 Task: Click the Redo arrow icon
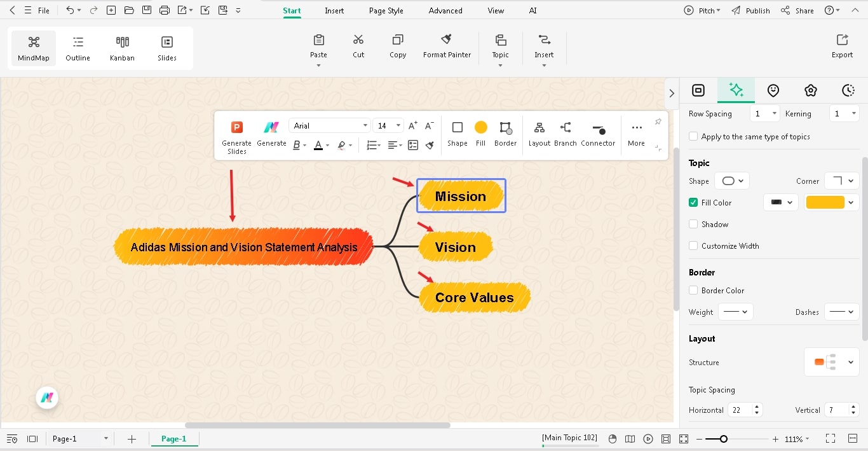[93, 10]
